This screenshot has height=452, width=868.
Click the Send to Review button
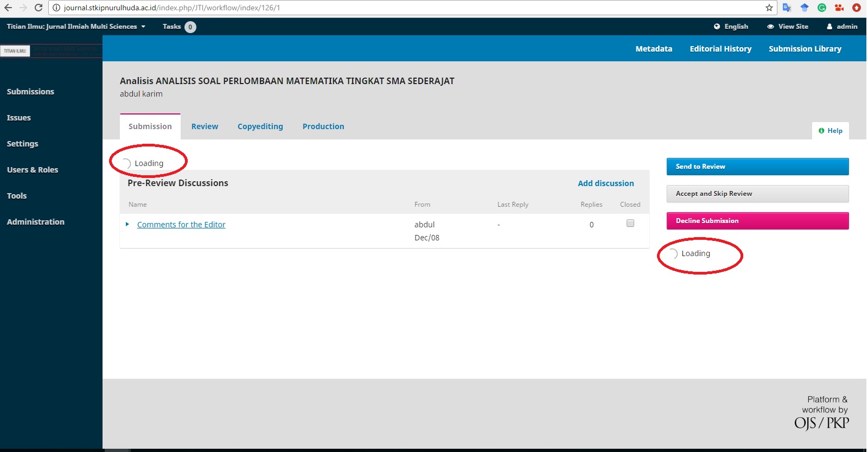(757, 167)
